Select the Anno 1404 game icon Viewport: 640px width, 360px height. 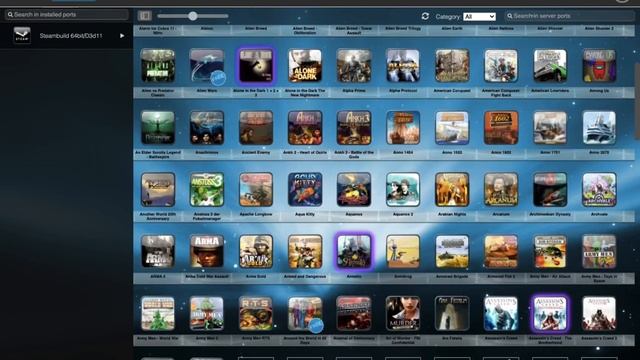403,128
